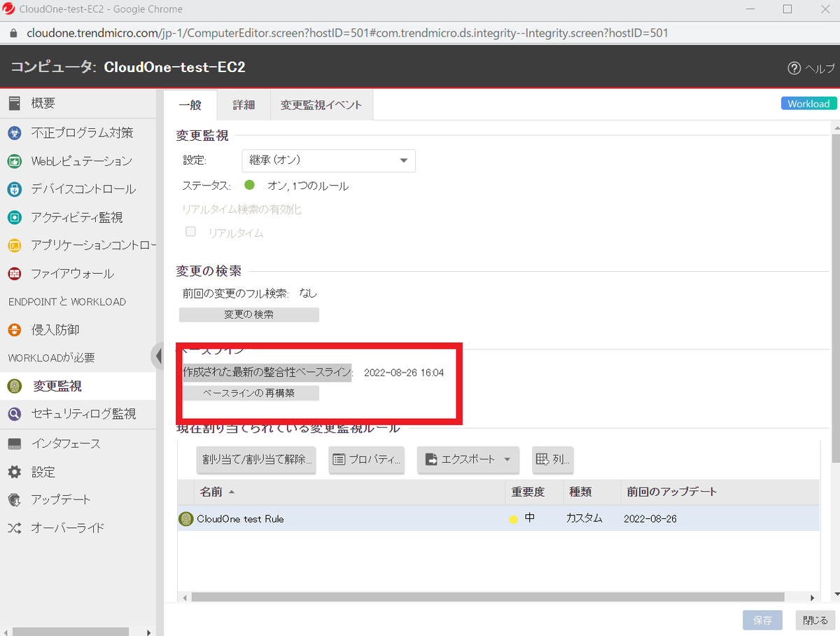Click the ベースラインの再構築 button
Viewport: 840px width, 636px height.
249,393
